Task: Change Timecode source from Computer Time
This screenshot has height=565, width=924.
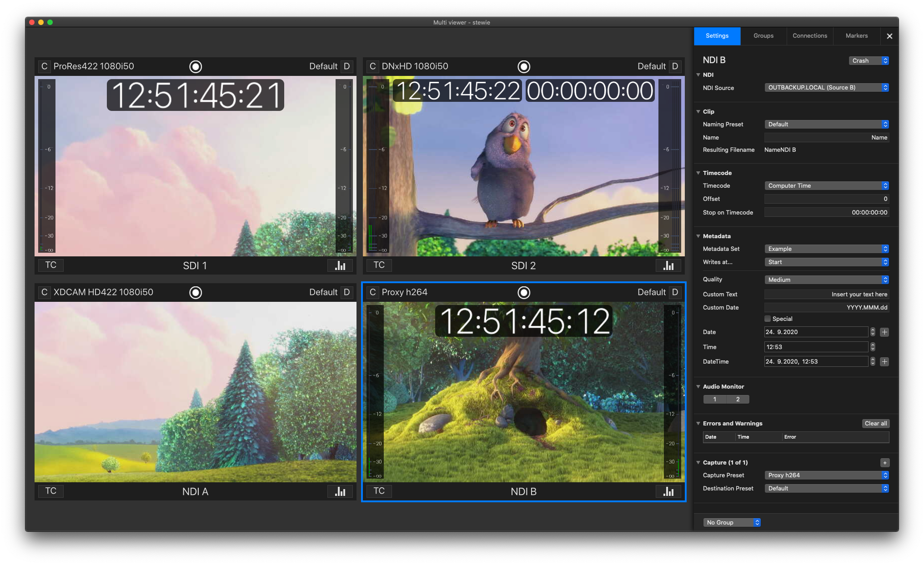Action: click(827, 186)
